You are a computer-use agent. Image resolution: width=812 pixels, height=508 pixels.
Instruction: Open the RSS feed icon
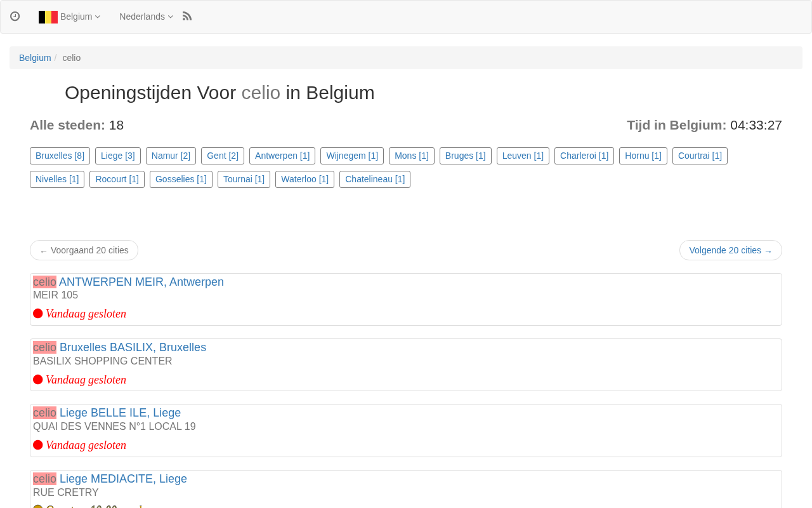187,17
